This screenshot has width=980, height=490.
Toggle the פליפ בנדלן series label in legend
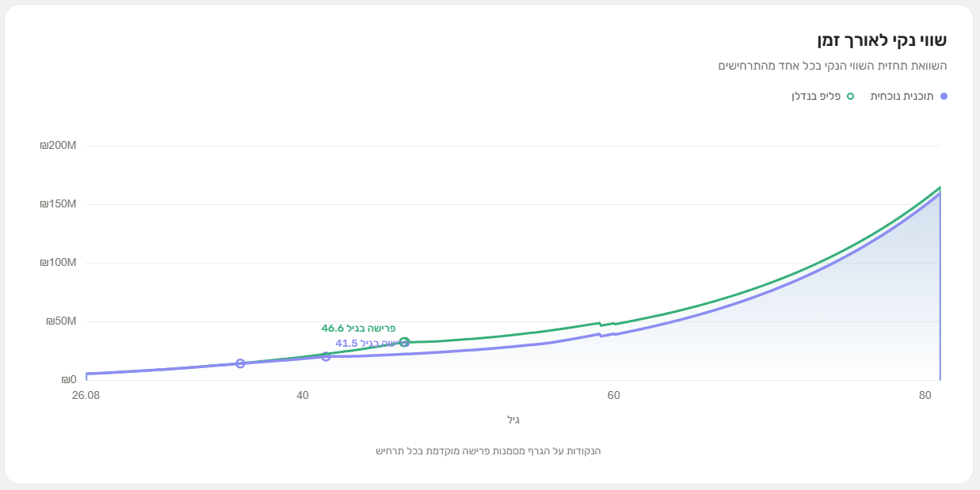tap(816, 97)
